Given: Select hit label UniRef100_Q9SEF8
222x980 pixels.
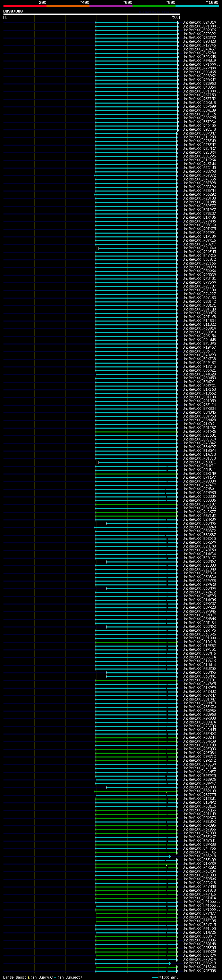Looking at the screenshot, I should [199, 129].
